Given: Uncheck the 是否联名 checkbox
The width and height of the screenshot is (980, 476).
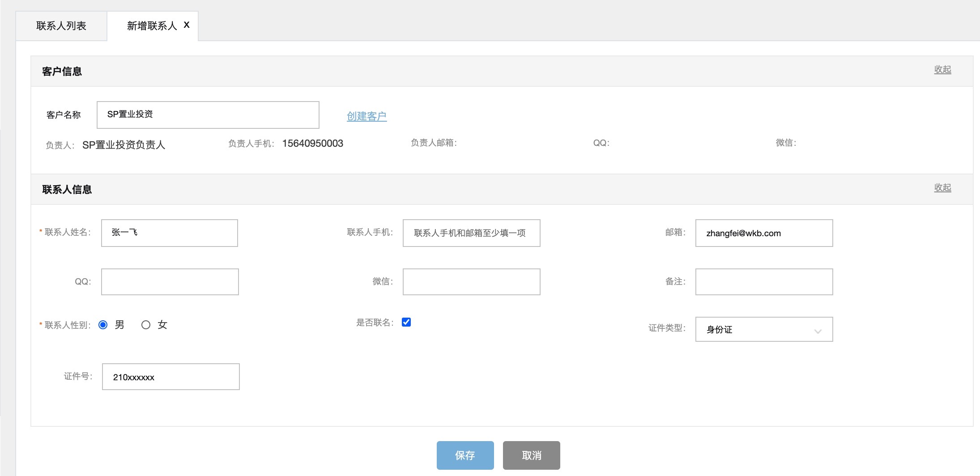Looking at the screenshot, I should [x=406, y=322].
